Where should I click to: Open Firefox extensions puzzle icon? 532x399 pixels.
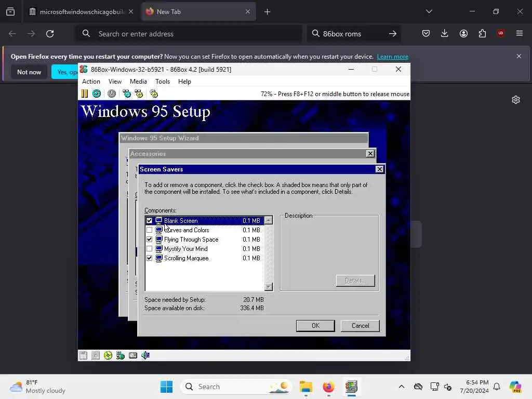[x=482, y=33]
